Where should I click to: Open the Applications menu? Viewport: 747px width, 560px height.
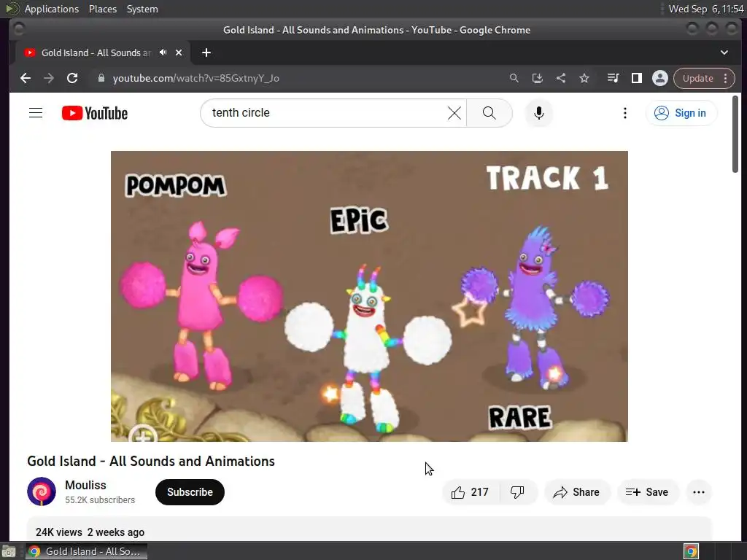pos(52,9)
